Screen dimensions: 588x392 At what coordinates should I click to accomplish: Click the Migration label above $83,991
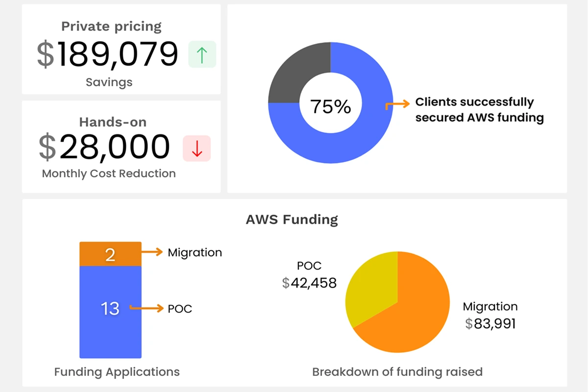(x=490, y=307)
